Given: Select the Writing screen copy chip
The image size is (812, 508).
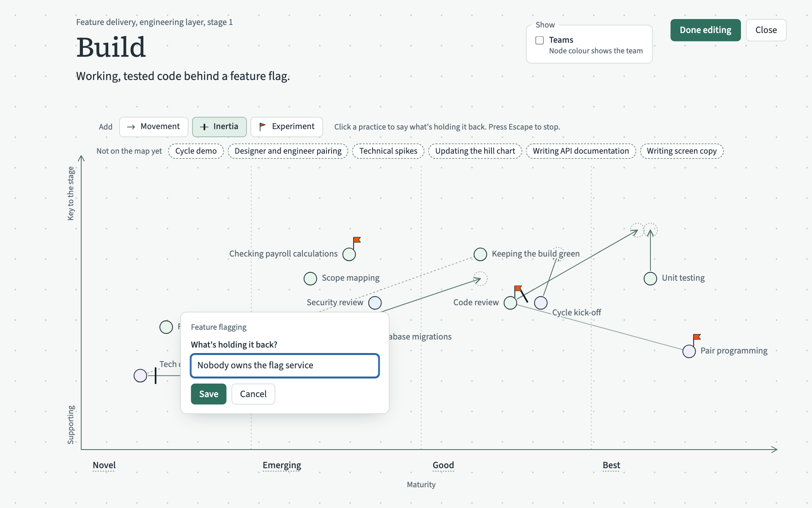Looking at the screenshot, I should [682, 151].
